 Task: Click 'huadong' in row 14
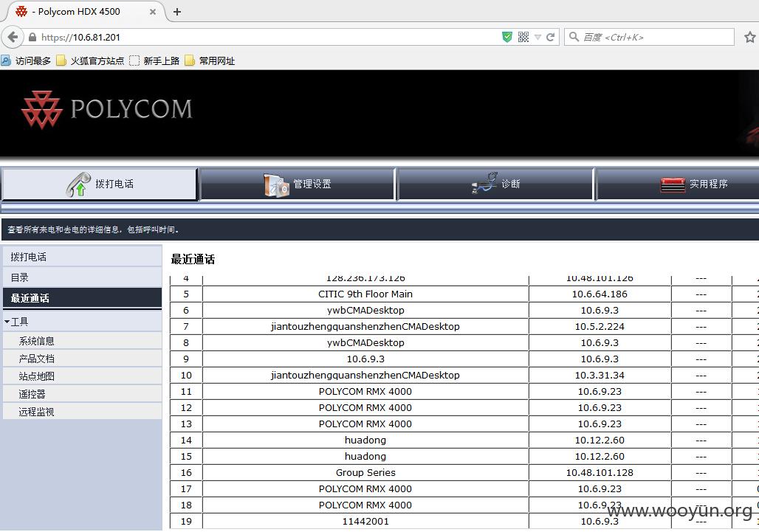click(x=365, y=440)
